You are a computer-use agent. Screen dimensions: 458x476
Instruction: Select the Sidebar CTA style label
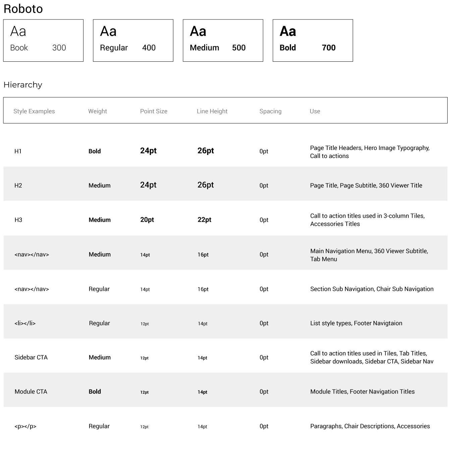click(31, 358)
